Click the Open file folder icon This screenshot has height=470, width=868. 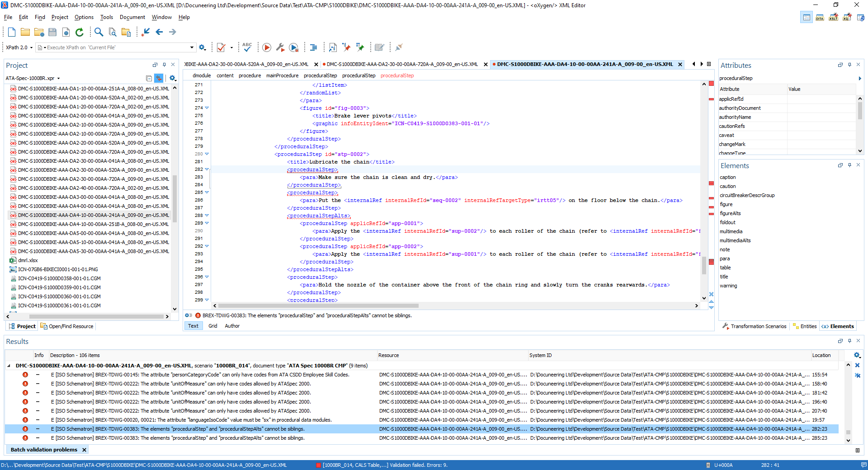[x=25, y=32]
